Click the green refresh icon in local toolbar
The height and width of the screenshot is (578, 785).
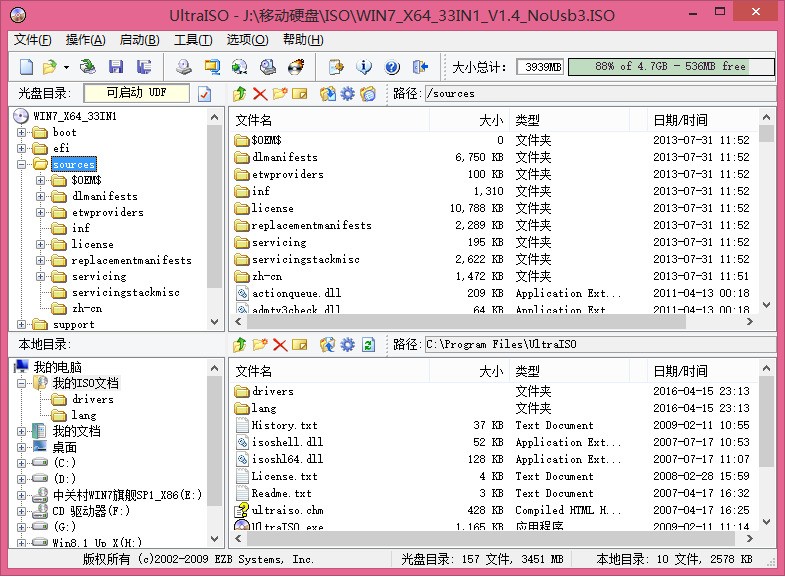point(368,345)
